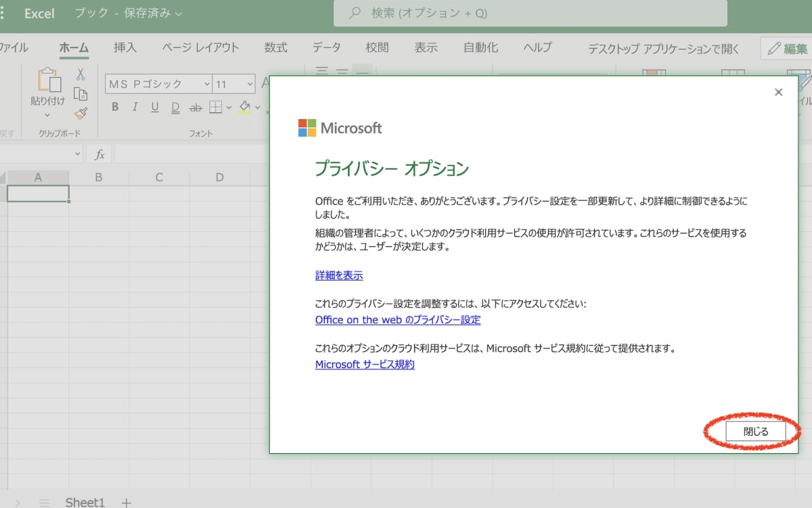Screen dimensions: 812x508
Task: Open Office on the web のプライバシー設定 link
Action: point(398,320)
